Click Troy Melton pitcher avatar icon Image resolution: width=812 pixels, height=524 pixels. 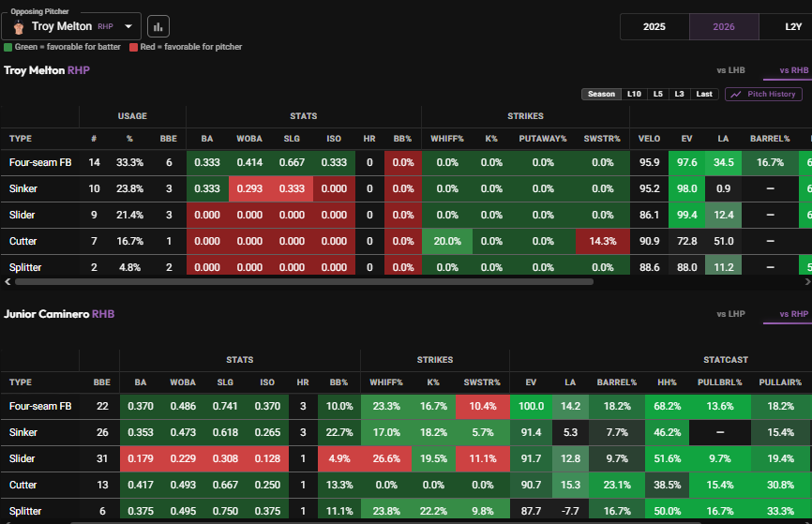coord(19,27)
